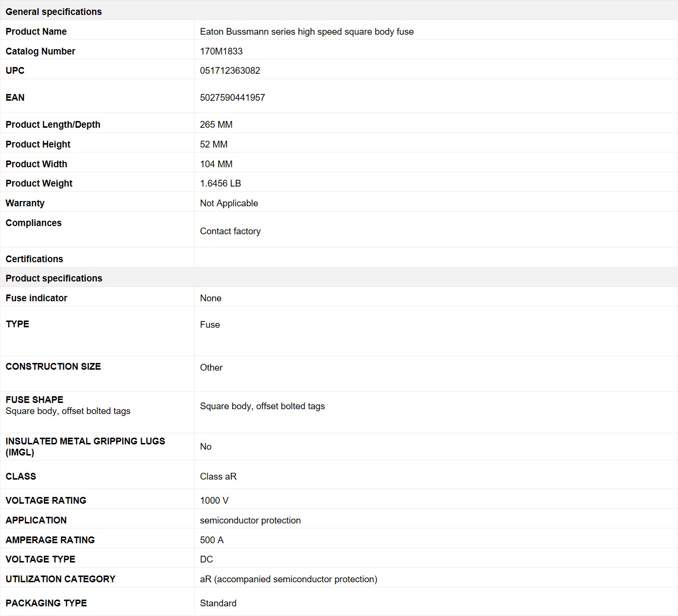Viewport: 678px width, 616px height.
Task: Select the Eaton Bussmann fuse product name text
Action: [306, 31]
